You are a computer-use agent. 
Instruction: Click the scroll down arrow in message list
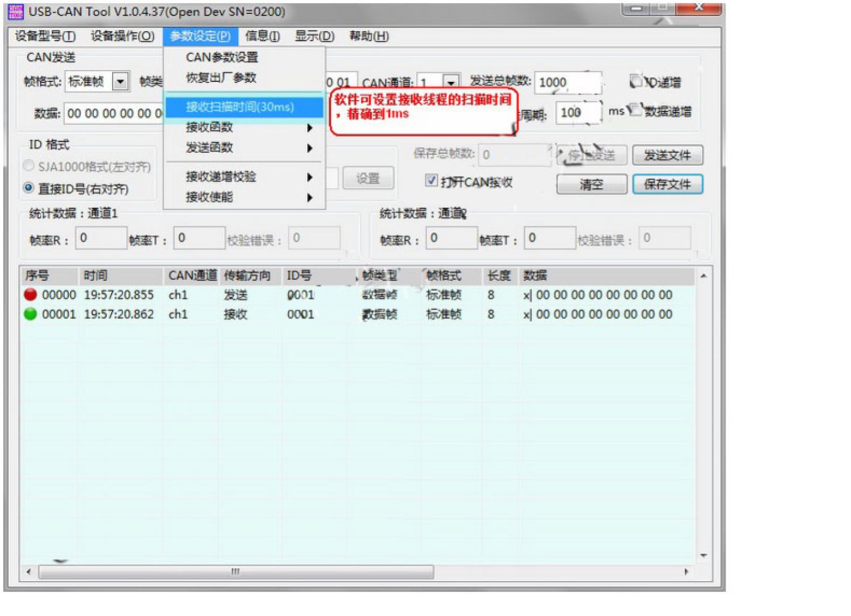pyautogui.click(x=703, y=555)
